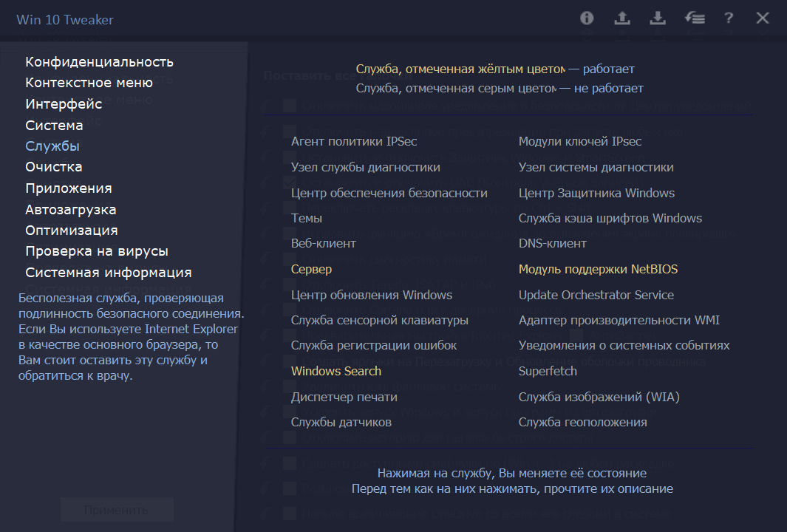
Task: Open the Оптимизация section
Action: [72, 231]
